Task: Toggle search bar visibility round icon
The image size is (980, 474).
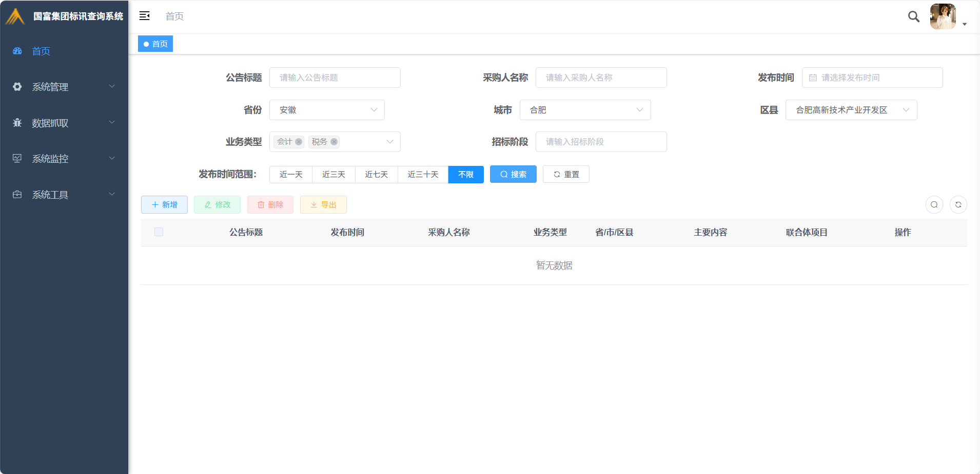Action: 934,204
